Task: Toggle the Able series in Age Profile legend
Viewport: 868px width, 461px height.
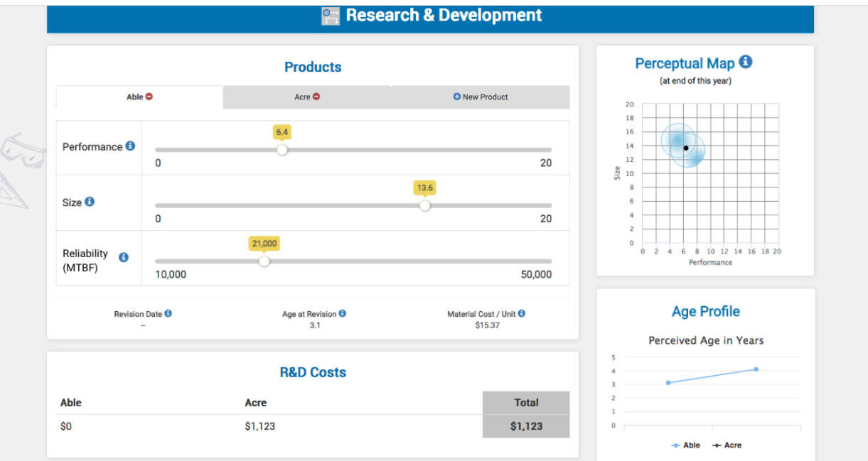Action: click(x=685, y=445)
